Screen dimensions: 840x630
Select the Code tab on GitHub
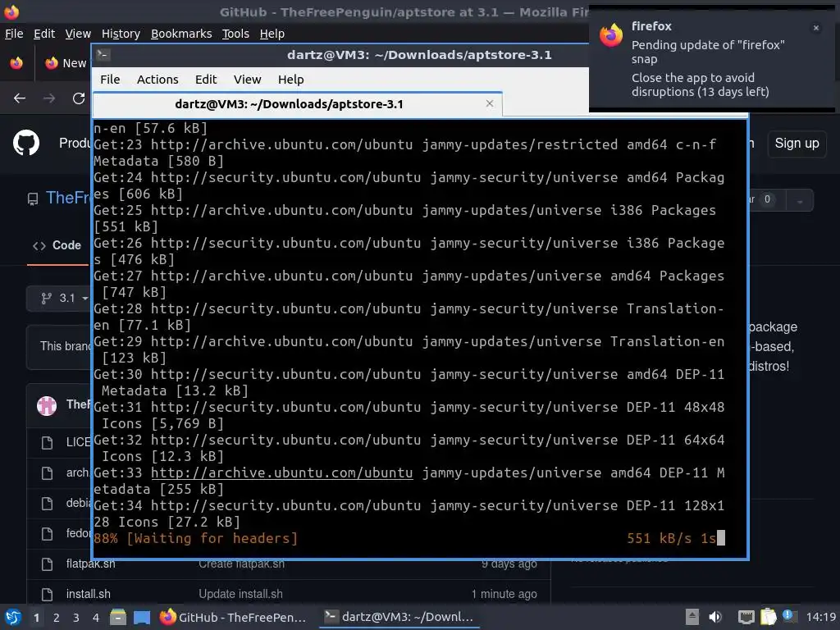point(57,245)
